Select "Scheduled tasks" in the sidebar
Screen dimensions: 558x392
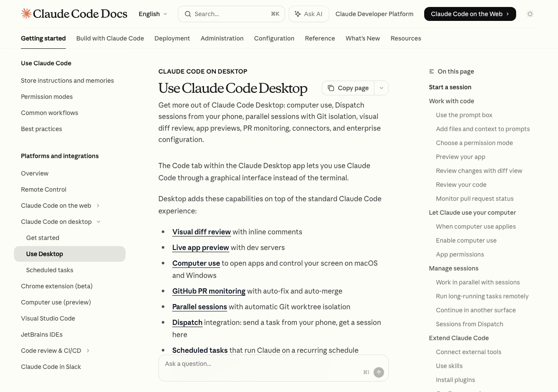point(49,270)
